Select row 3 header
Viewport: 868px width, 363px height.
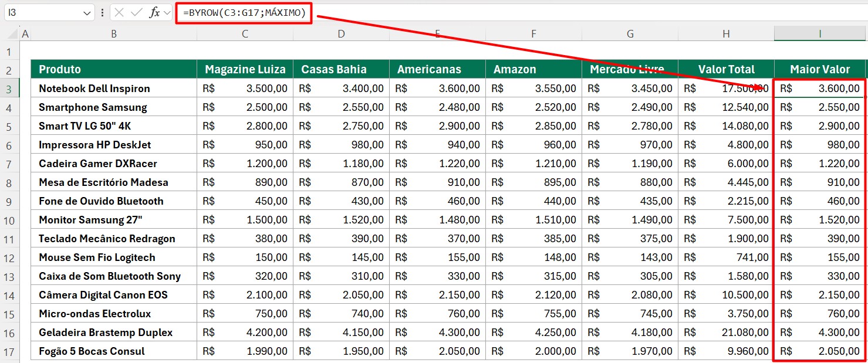pos(9,89)
